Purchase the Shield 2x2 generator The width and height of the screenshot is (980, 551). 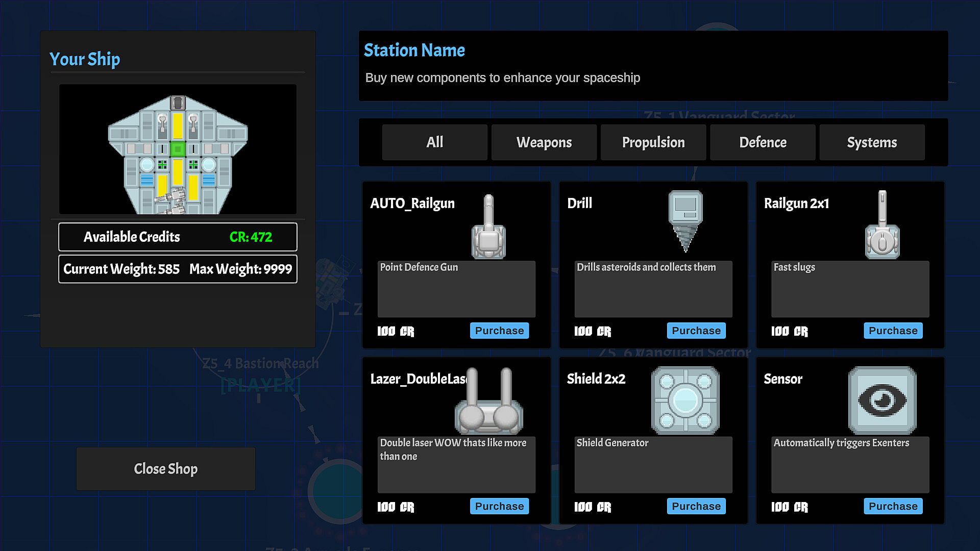(696, 506)
